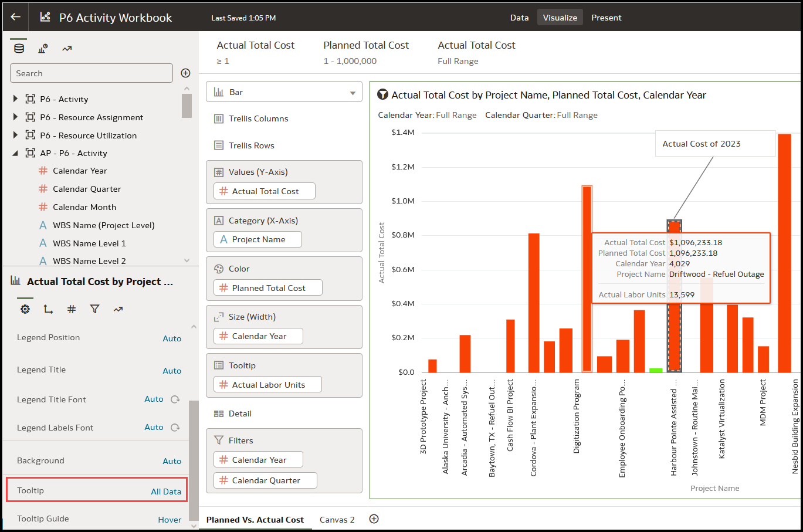Click Project Name pill in Category
The height and width of the screenshot is (532, 803).
(257, 239)
